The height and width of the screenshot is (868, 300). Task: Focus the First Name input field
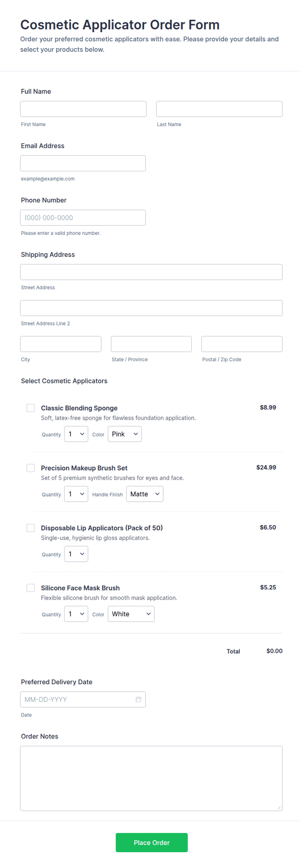coord(83,109)
